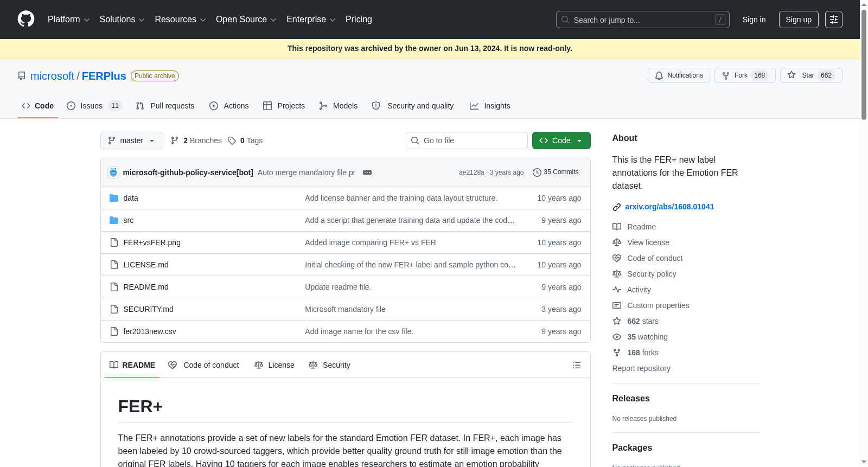Open the Releases heading link
This screenshot has height=467, width=868.
tap(631, 398)
